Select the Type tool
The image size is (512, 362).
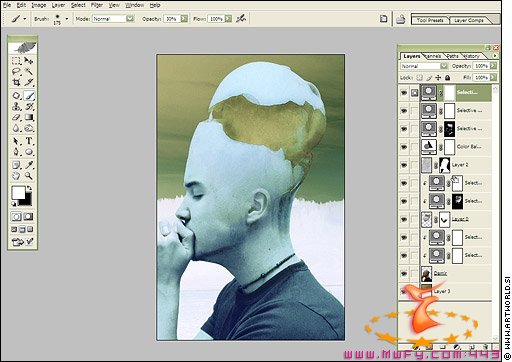[x=29, y=141]
